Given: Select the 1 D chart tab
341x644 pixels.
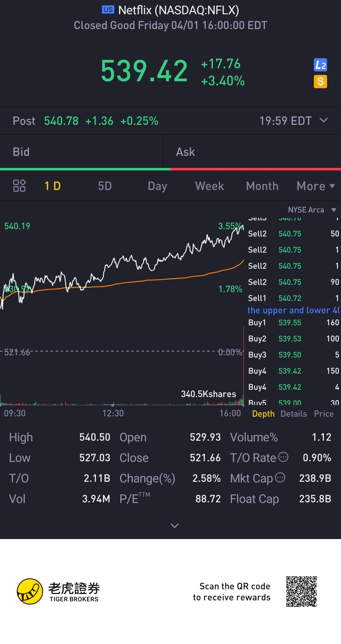Looking at the screenshot, I should [x=52, y=186].
